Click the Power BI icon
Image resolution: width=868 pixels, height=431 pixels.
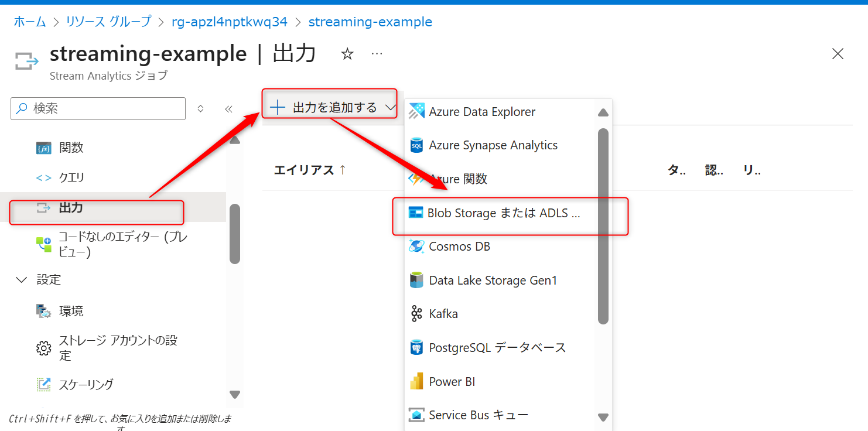pos(416,382)
